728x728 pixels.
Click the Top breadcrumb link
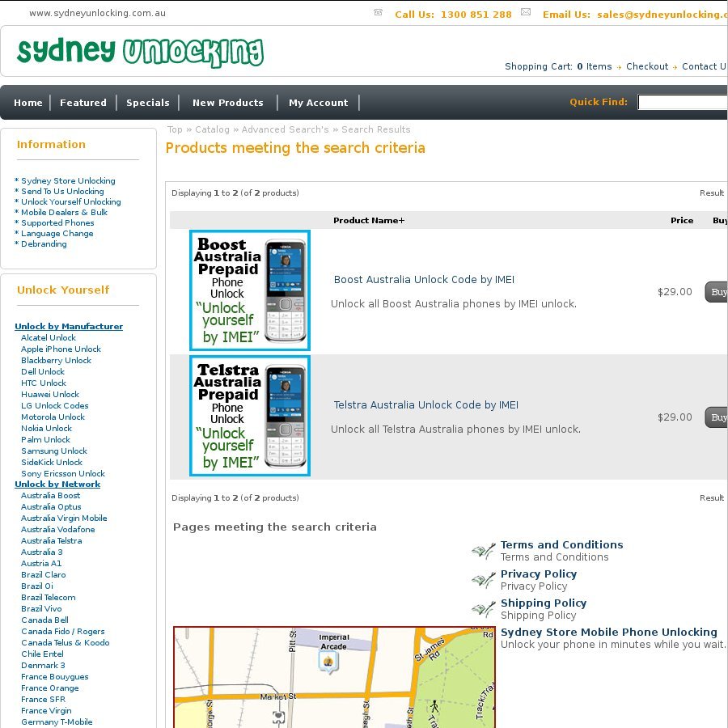pos(175,129)
